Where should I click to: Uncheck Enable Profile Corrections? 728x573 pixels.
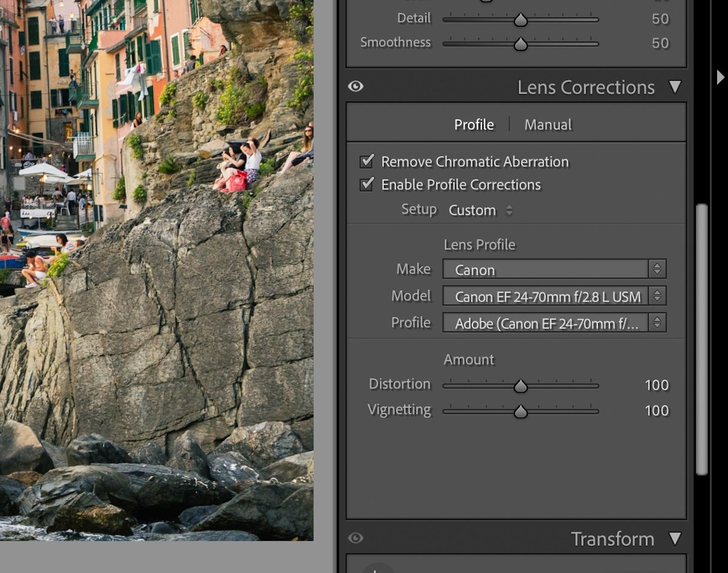click(x=366, y=185)
